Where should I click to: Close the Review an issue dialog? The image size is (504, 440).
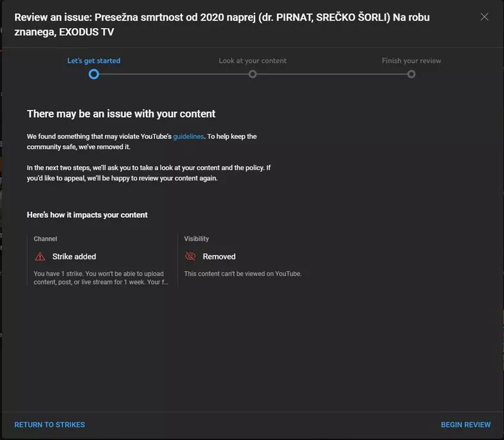pyautogui.click(x=484, y=17)
